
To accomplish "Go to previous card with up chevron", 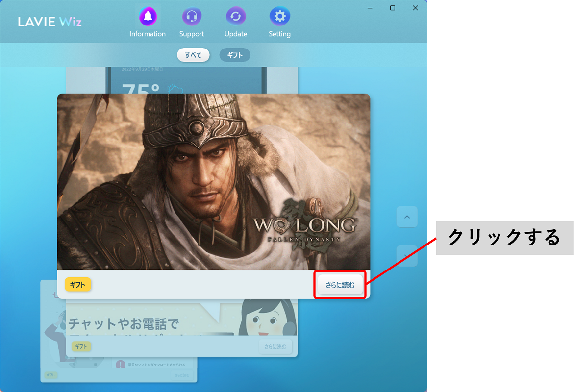I will [407, 217].
